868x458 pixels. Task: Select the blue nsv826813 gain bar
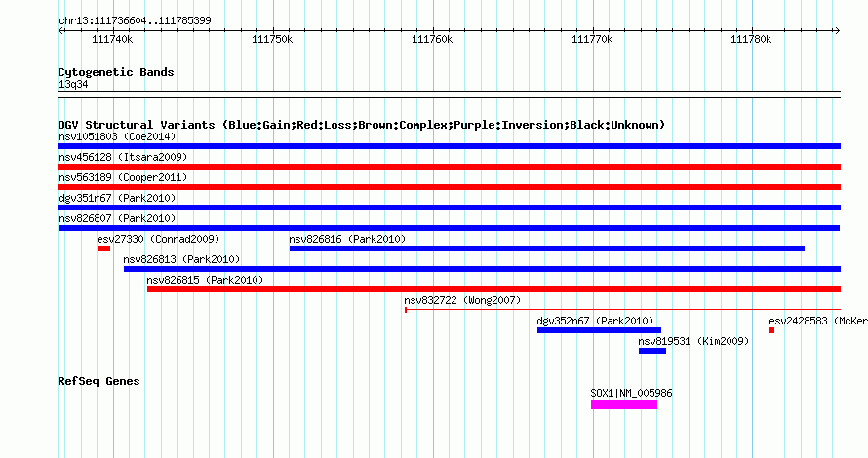482,269
